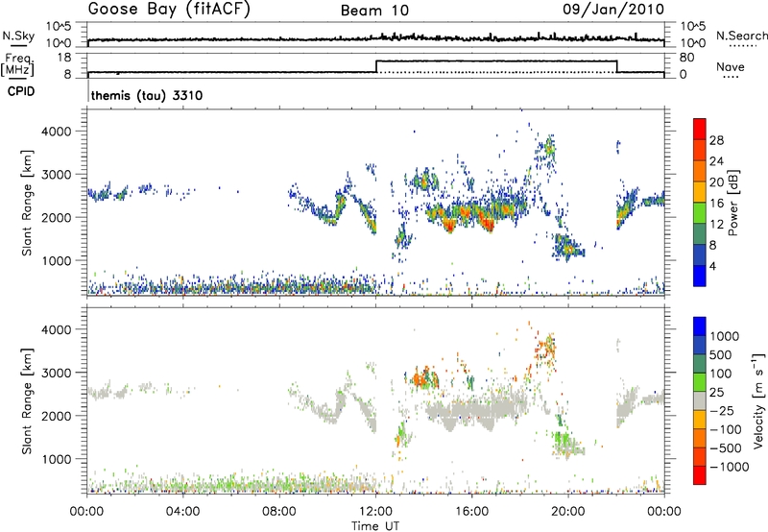Click the '04:00' time tick label
The image size is (768, 532).
[x=183, y=512]
